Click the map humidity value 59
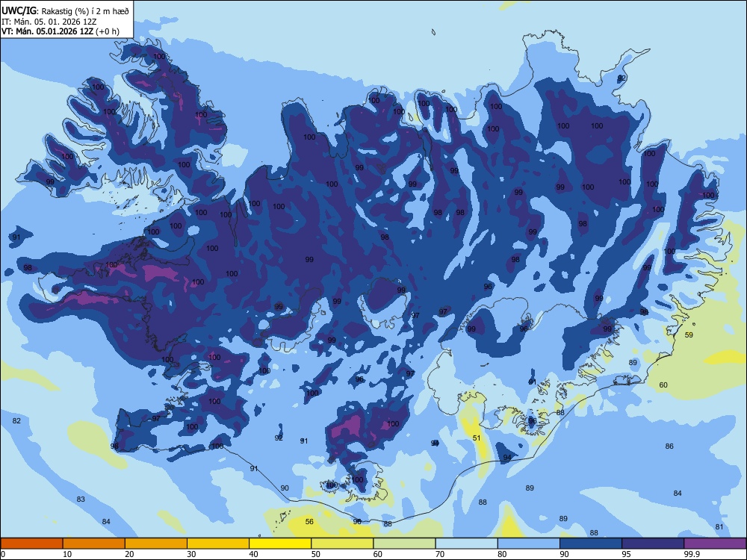This screenshot has width=747, height=560. (689, 335)
